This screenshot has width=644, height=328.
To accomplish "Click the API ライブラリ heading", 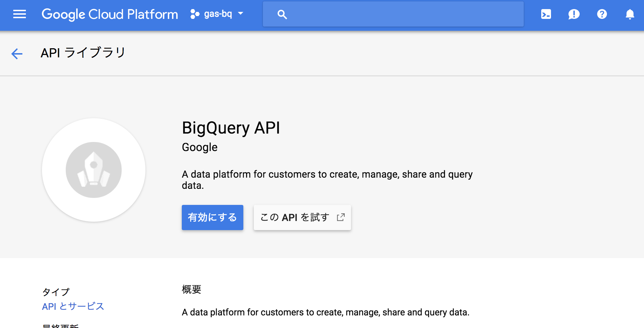I will (x=83, y=53).
